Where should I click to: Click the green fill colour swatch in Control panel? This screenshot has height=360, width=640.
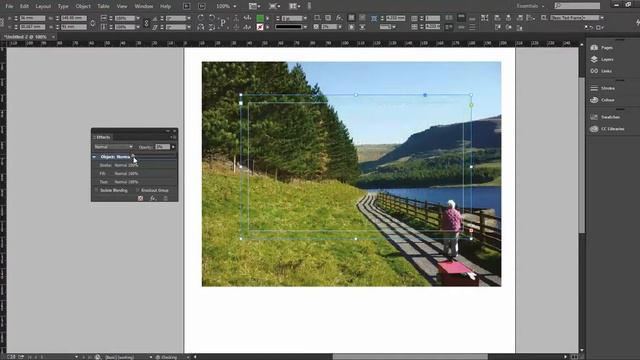(x=260, y=18)
